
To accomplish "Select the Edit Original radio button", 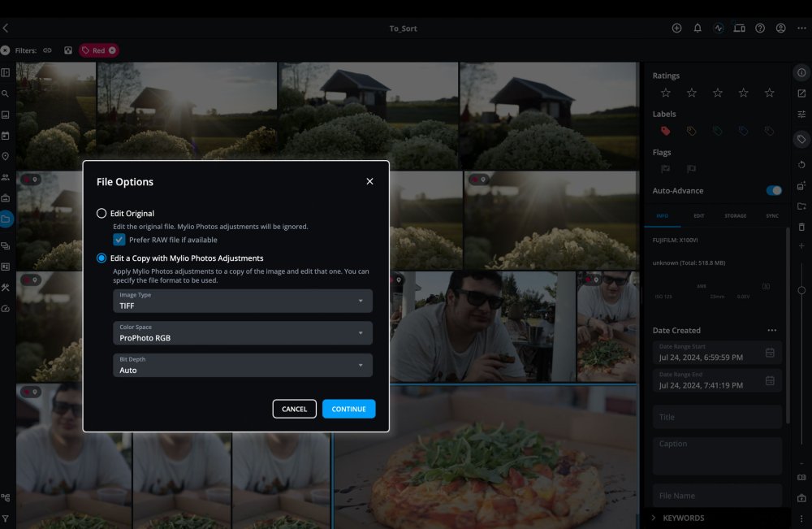I will tap(101, 214).
